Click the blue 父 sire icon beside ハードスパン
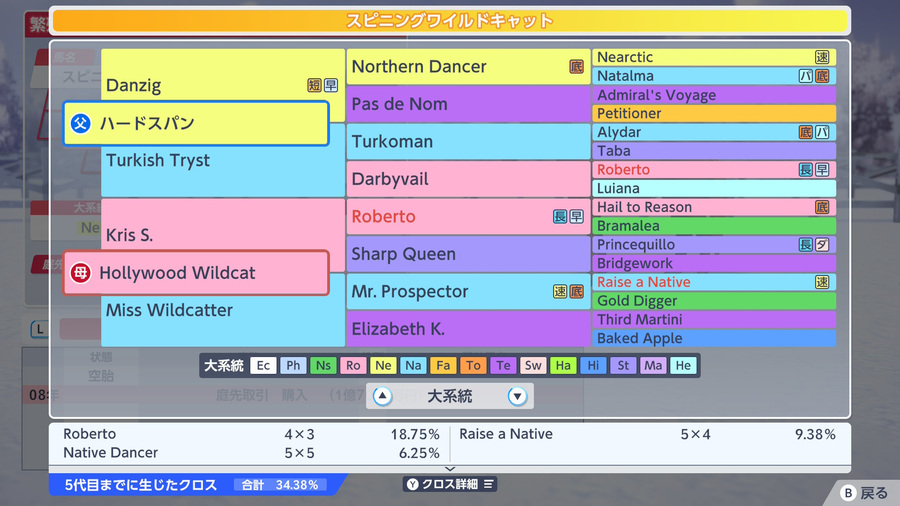Viewport: 900px width, 506px height. (81, 123)
